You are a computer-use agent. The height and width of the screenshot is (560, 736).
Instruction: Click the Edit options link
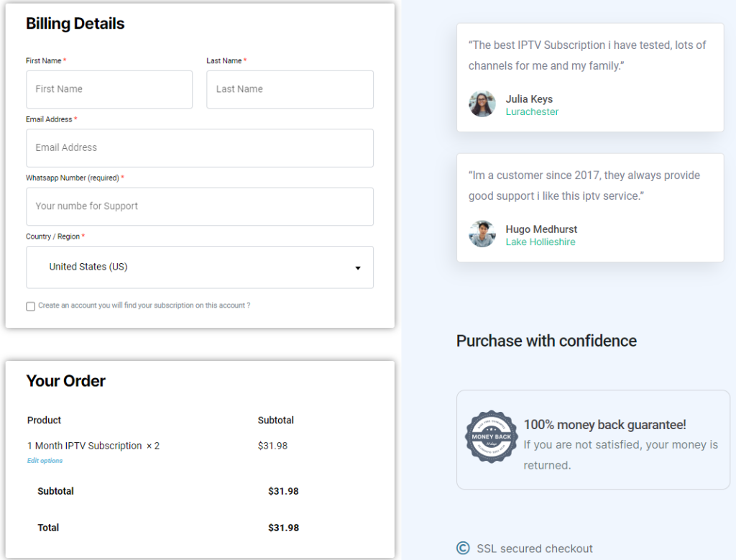click(x=45, y=461)
